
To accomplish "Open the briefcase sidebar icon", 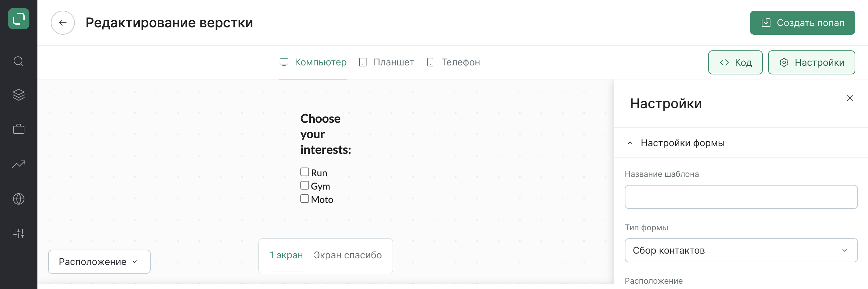I will pyautogui.click(x=18, y=129).
